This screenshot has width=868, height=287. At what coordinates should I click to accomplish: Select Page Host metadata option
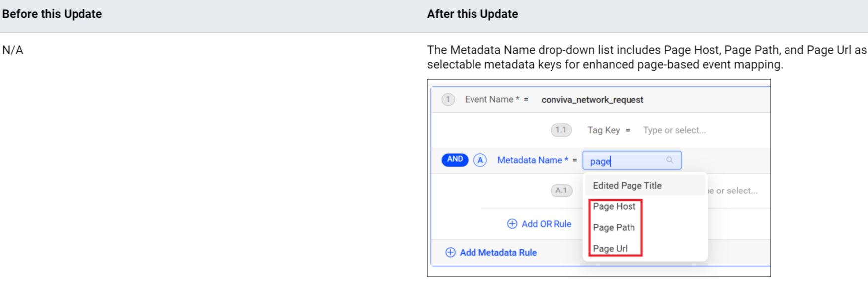(614, 206)
